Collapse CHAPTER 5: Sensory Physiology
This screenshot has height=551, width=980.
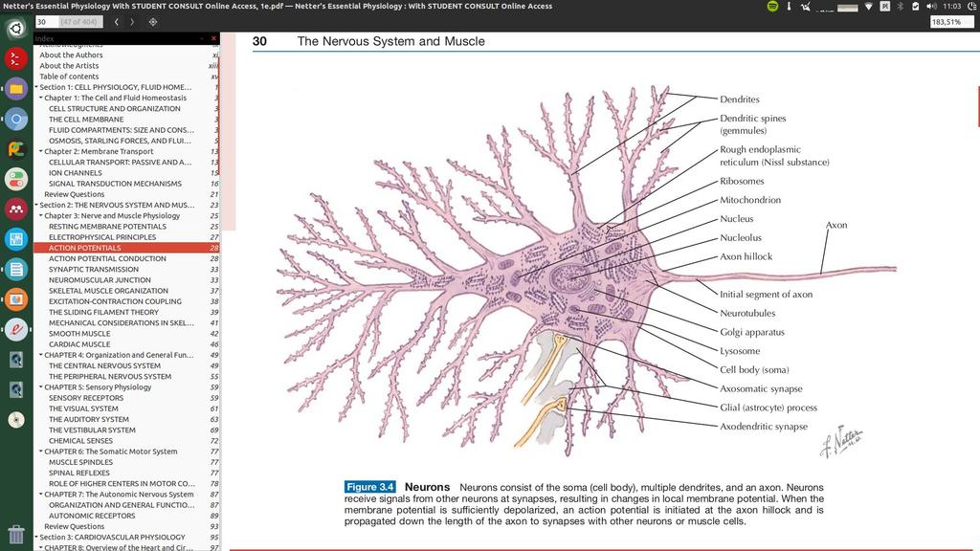(x=40, y=387)
